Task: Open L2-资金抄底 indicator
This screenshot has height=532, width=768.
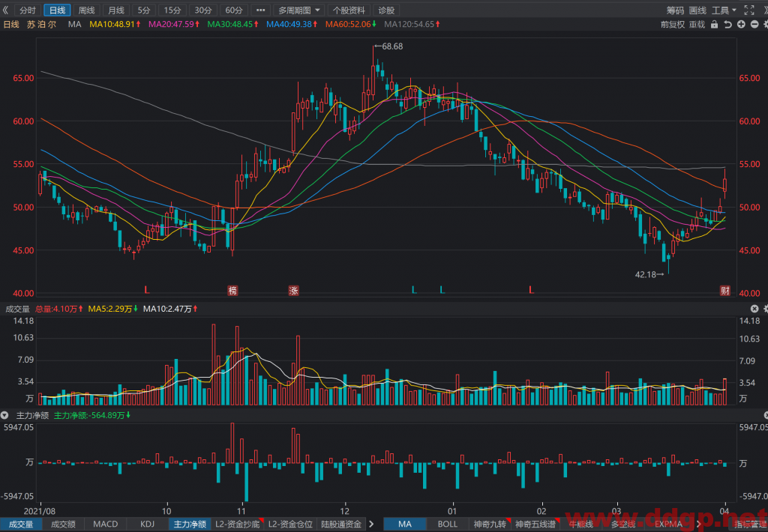Action: click(x=238, y=525)
